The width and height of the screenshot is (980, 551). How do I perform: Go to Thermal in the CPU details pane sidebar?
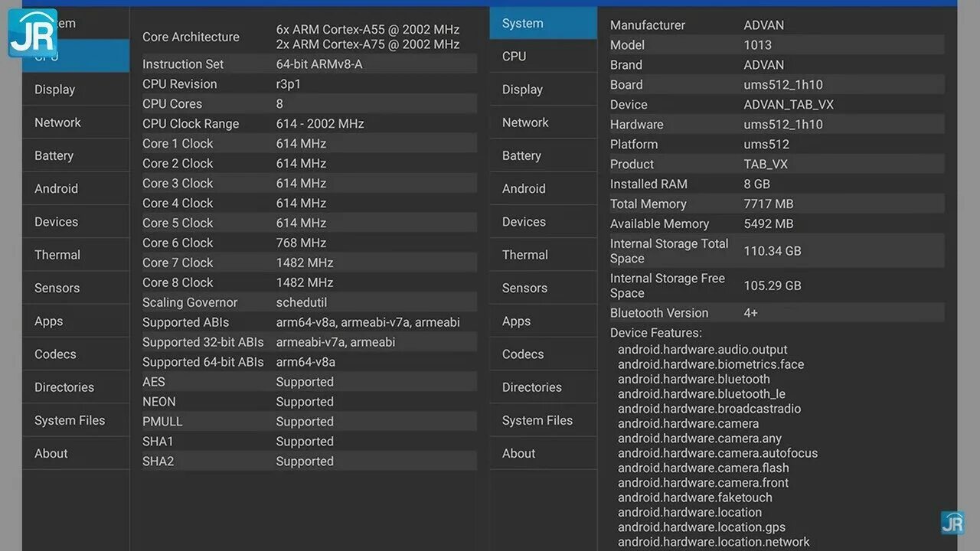[x=76, y=255]
